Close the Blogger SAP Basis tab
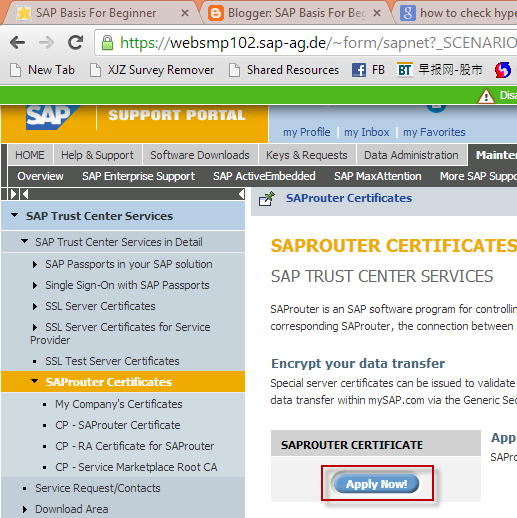 click(x=377, y=13)
